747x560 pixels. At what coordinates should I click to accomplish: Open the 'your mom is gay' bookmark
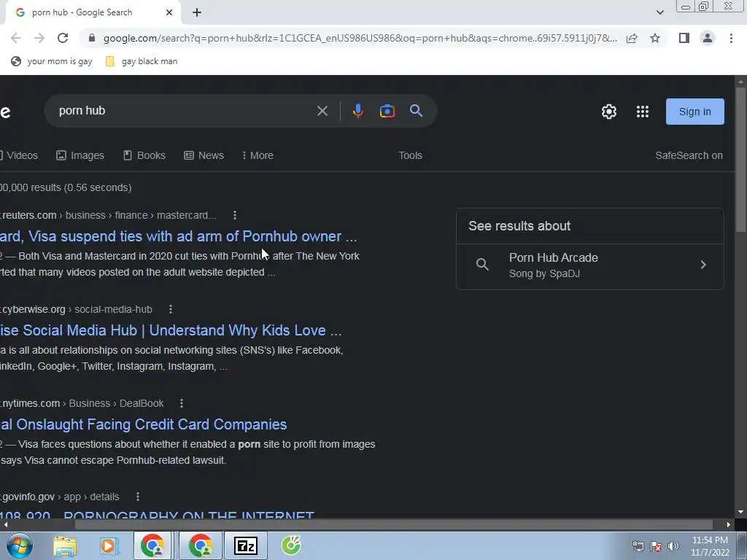click(x=52, y=61)
